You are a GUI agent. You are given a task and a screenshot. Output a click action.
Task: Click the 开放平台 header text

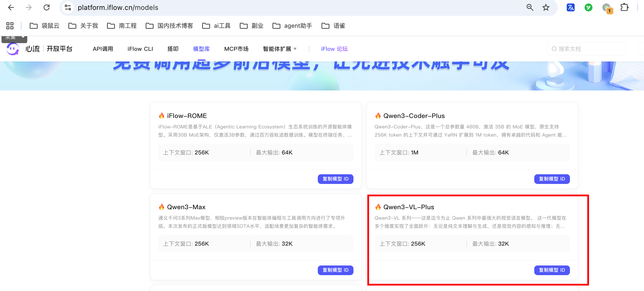click(59, 49)
